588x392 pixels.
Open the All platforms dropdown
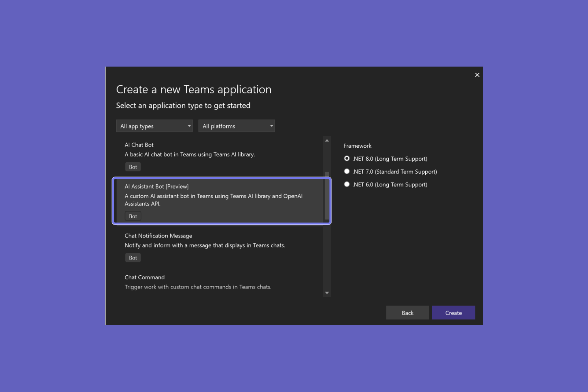coord(236,126)
